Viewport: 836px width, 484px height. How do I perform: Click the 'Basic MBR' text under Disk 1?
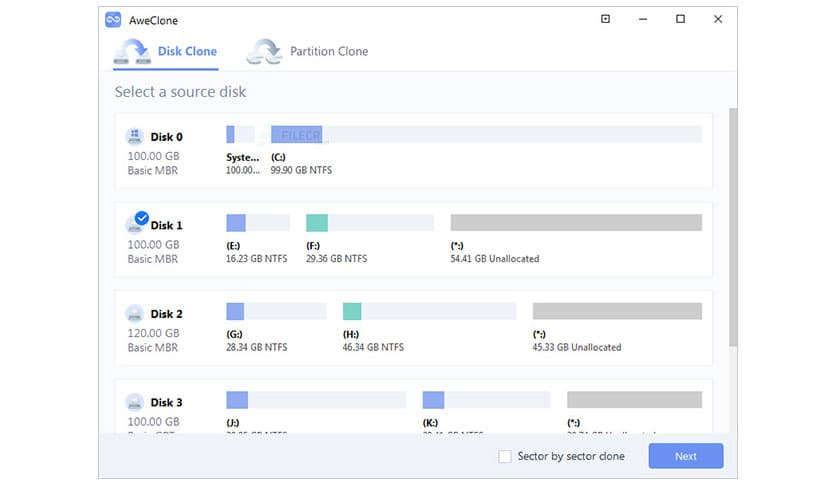click(152, 259)
